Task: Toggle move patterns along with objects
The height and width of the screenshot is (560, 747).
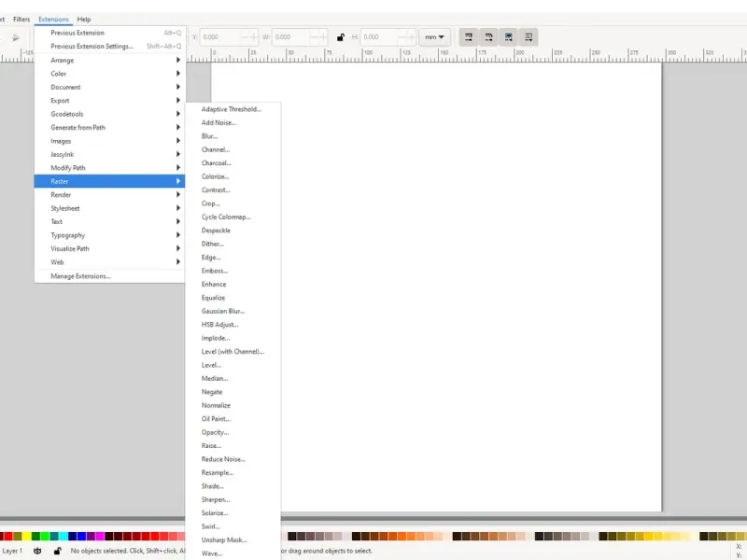Action: click(529, 37)
